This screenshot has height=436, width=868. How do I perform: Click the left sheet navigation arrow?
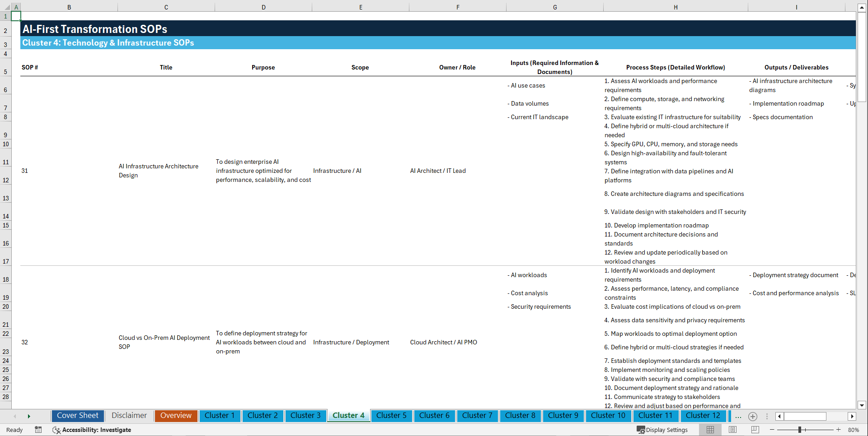[x=15, y=416]
